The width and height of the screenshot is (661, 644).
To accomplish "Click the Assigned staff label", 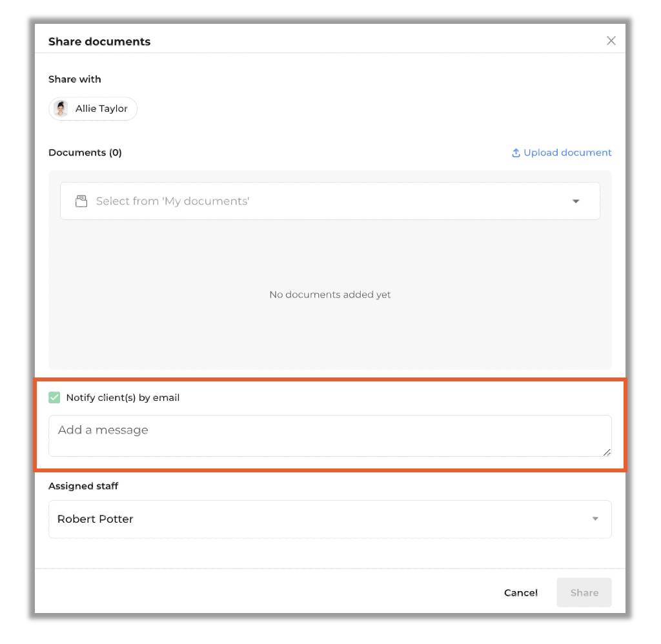I will pyautogui.click(x=83, y=486).
